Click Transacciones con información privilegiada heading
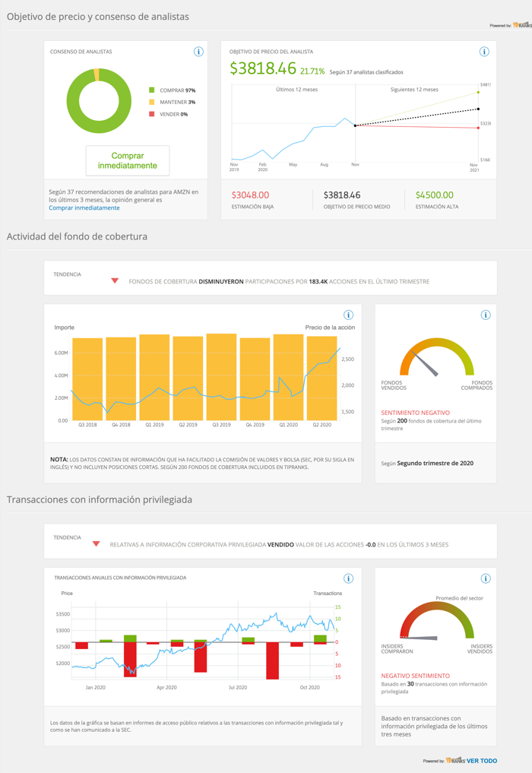 tap(100, 500)
